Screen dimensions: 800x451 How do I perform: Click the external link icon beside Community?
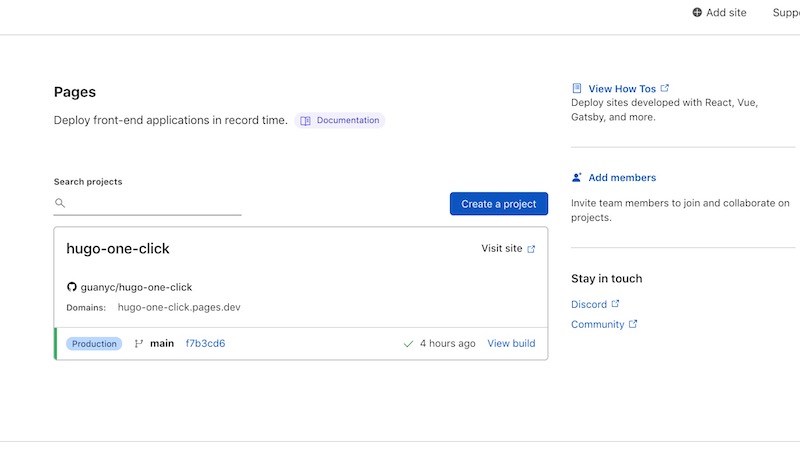[x=633, y=324]
